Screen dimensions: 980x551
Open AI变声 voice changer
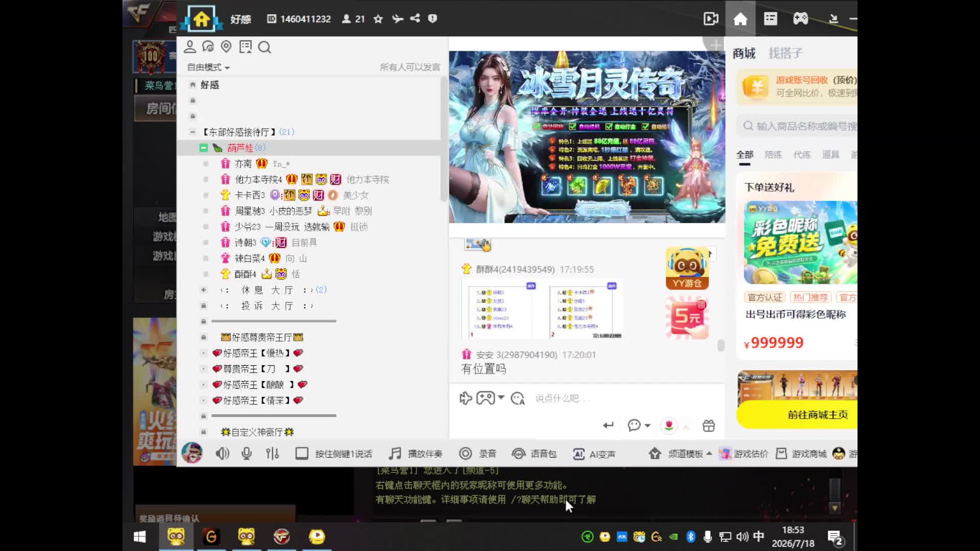tap(594, 454)
